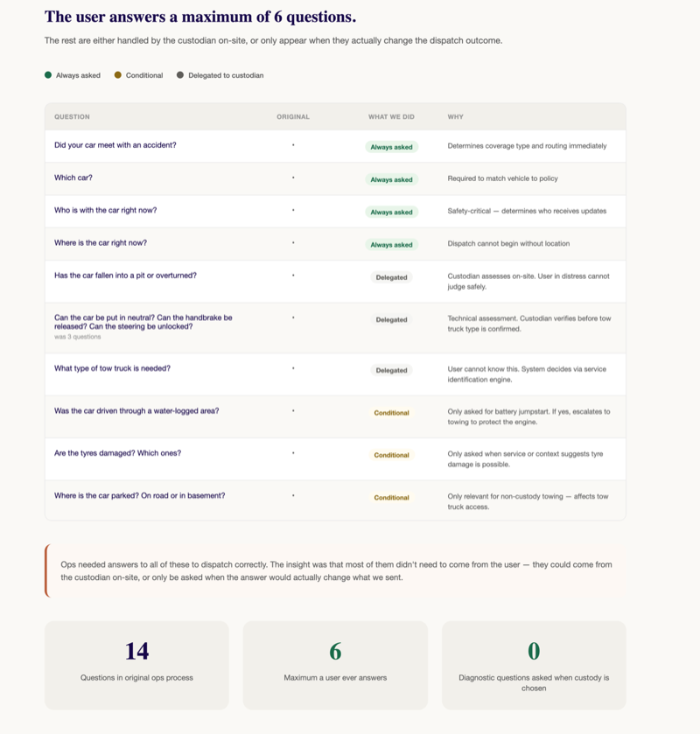
Task: Select the Where is the car right now question
Action: coord(101,243)
